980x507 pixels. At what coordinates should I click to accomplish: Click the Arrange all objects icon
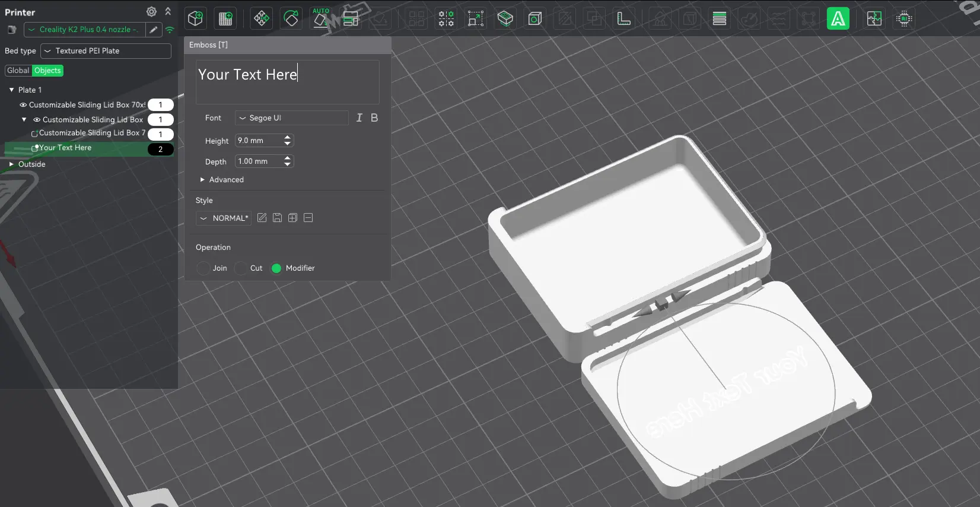click(351, 19)
